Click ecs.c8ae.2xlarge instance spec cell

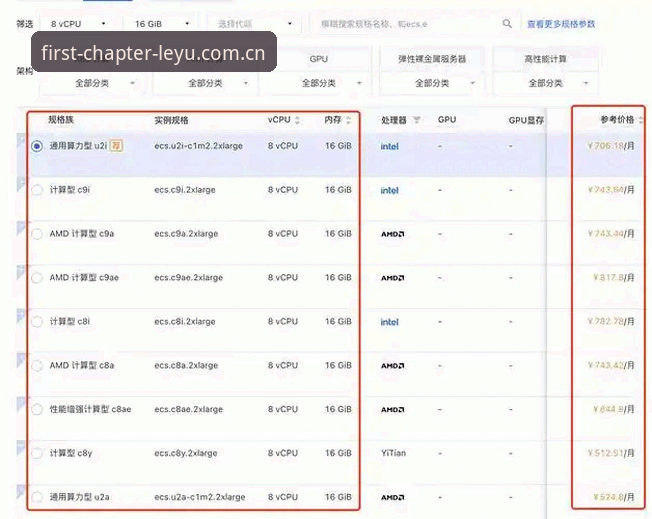coord(188,409)
